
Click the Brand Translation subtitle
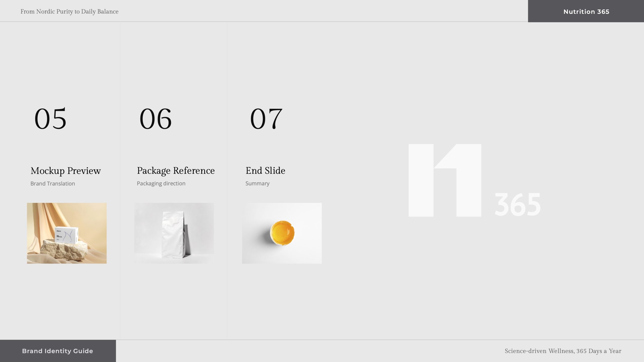(53, 184)
